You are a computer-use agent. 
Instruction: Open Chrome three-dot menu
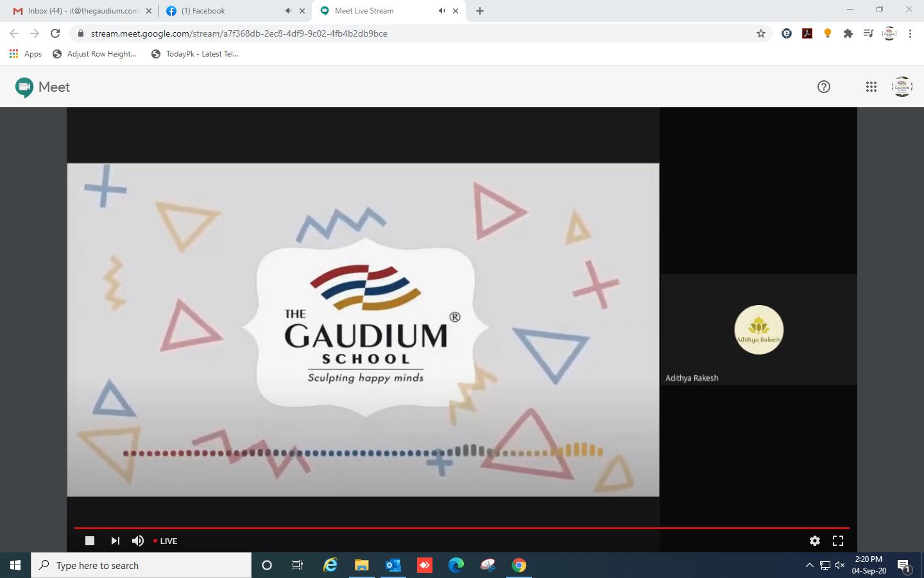pos(910,33)
